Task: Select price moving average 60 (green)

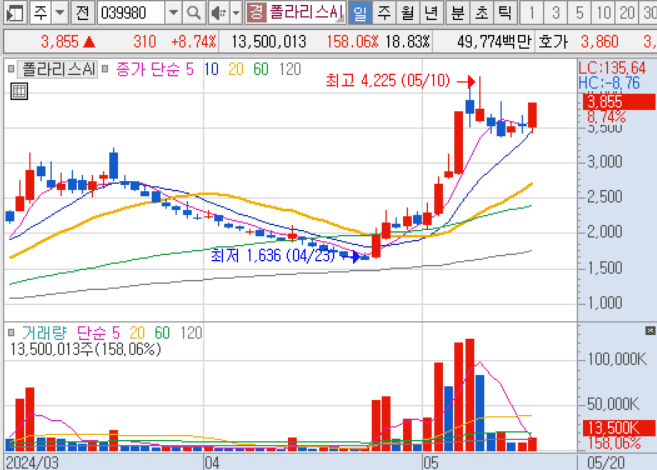Action: point(261,69)
